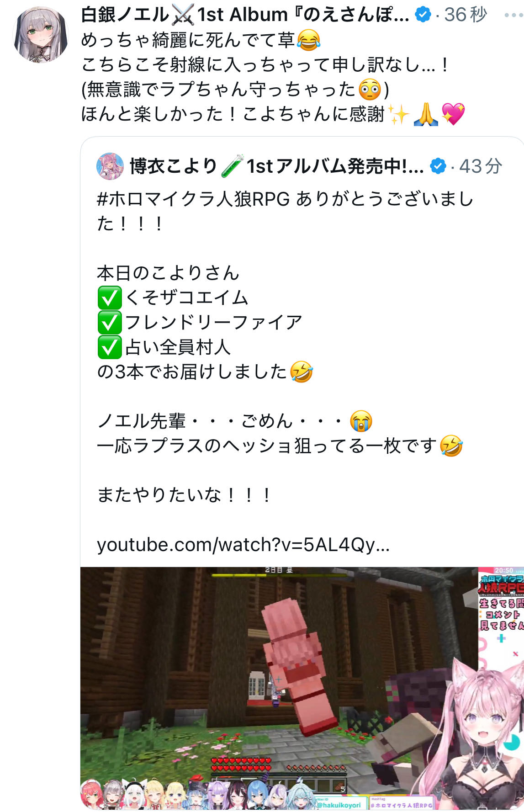Tap the sparkling heart emoji in Noel's tweet
524x812 pixels.
[453, 114]
